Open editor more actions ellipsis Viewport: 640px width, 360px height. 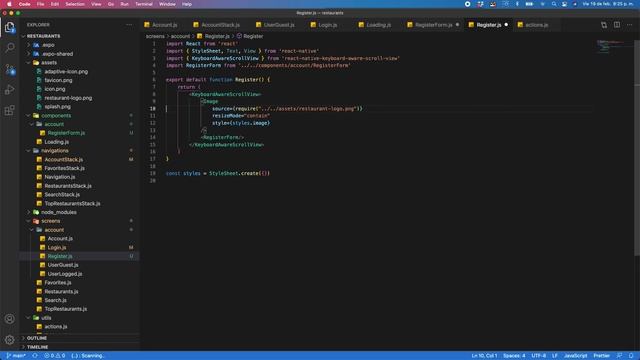(630, 25)
